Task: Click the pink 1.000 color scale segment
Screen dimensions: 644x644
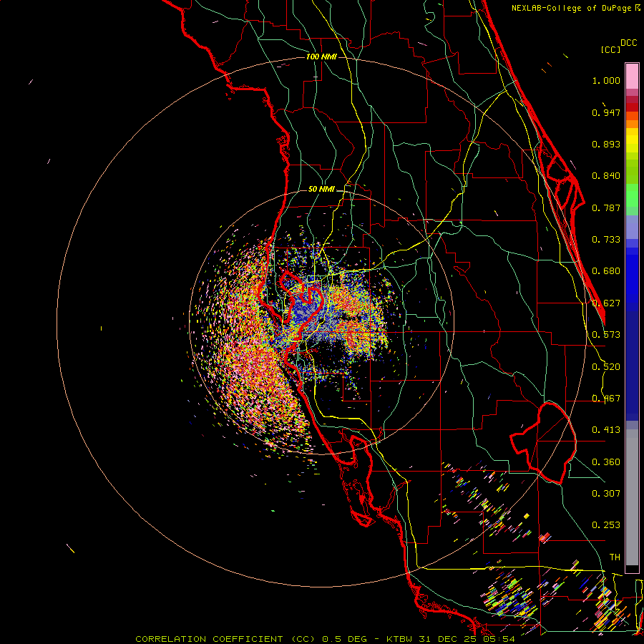Action: (x=632, y=77)
